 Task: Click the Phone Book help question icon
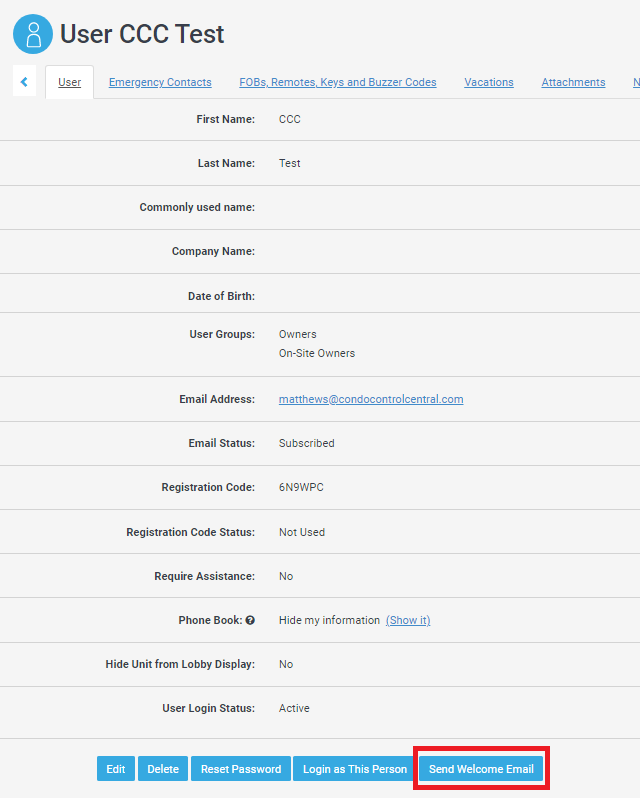pyautogui.click(x=250, y=620)
